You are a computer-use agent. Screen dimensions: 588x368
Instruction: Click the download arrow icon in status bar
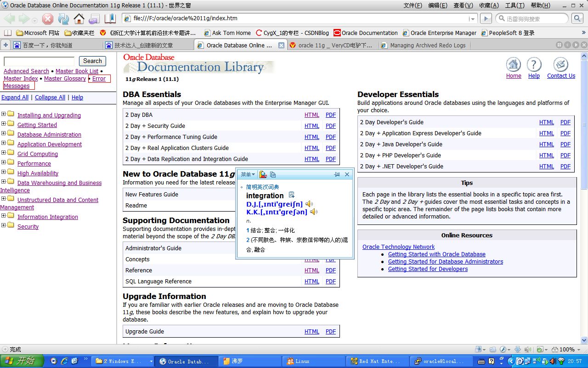(518, 350)
